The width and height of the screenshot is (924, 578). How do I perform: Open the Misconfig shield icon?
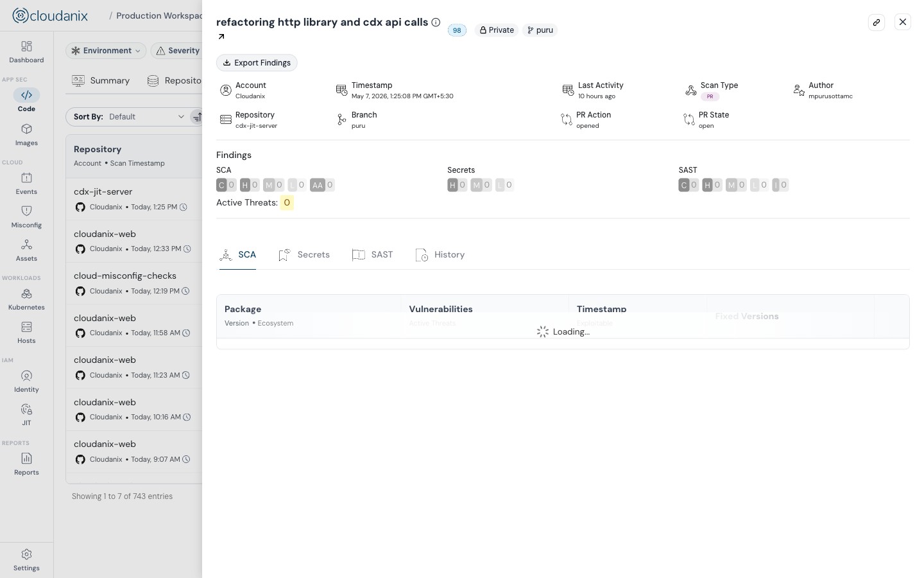(x=26, y=211)
